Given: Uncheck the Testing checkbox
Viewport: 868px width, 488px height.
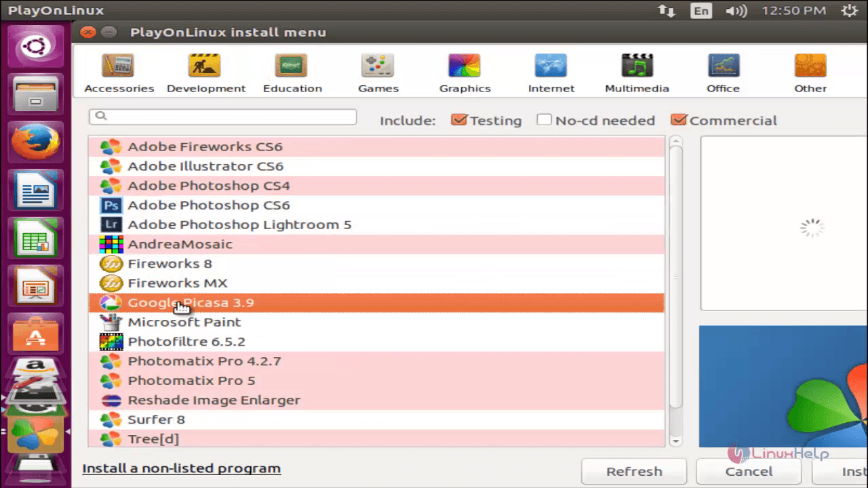Looking at the screenshot, I should 459,120.
